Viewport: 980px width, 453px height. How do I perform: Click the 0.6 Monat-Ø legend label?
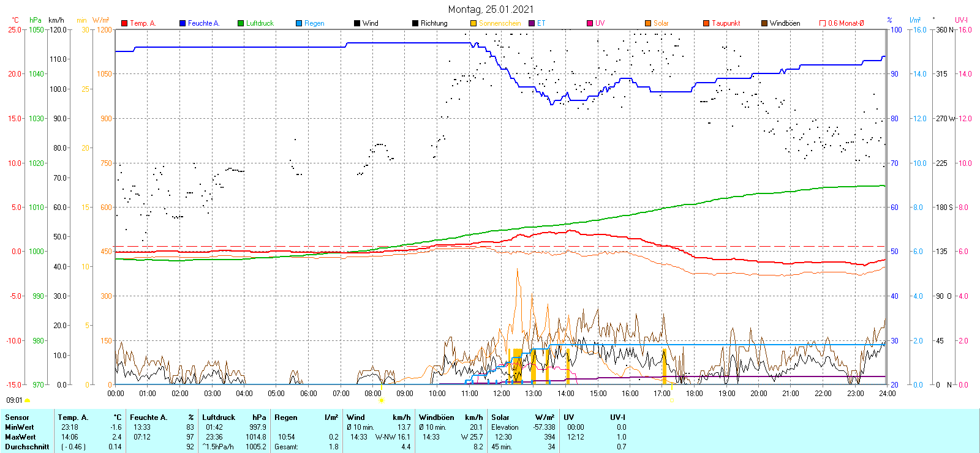[x=846, y=23]
